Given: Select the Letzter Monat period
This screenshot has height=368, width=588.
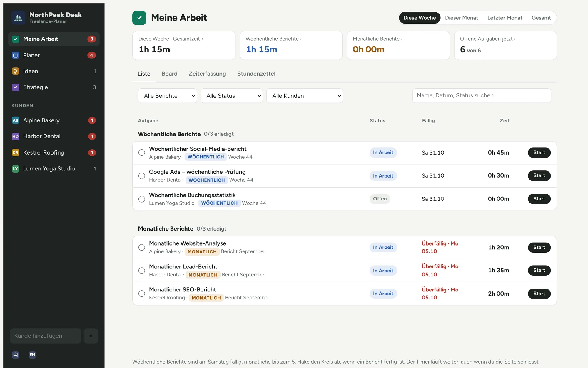Looking at the screenshot, I should point(505,18).
